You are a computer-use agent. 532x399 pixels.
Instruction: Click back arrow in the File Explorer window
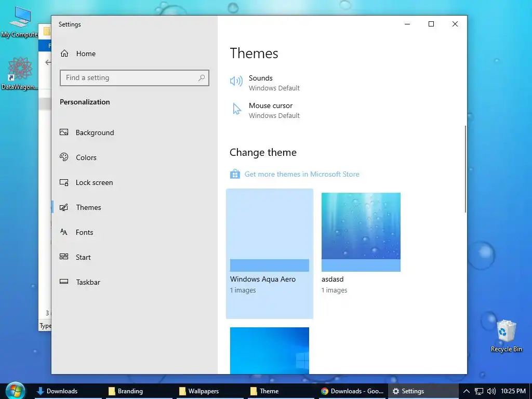click(48, 62)
